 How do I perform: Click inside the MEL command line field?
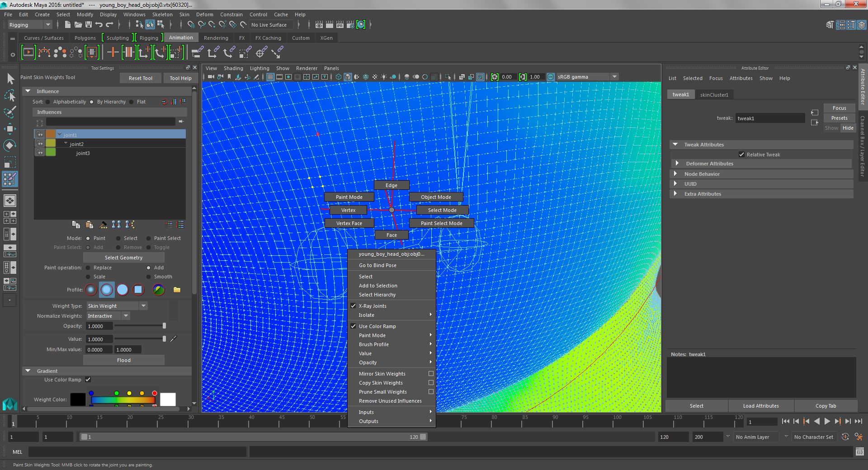click(136, 452)
